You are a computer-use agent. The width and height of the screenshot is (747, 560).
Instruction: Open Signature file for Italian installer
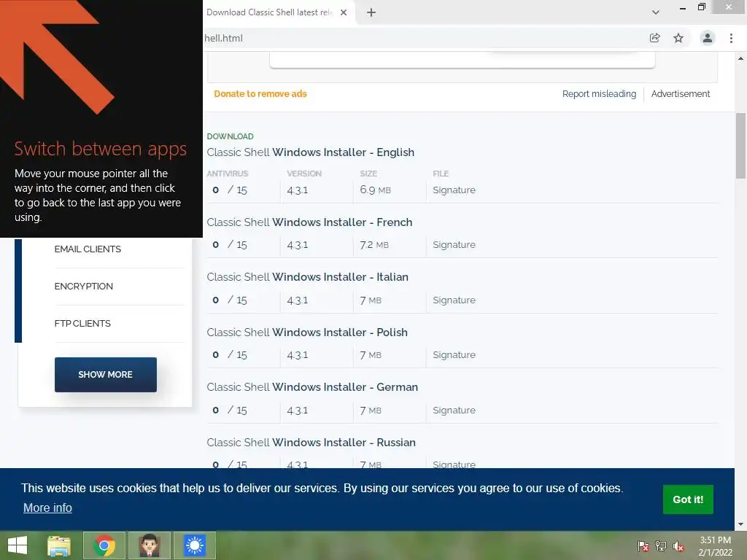(x=454, y=300)
